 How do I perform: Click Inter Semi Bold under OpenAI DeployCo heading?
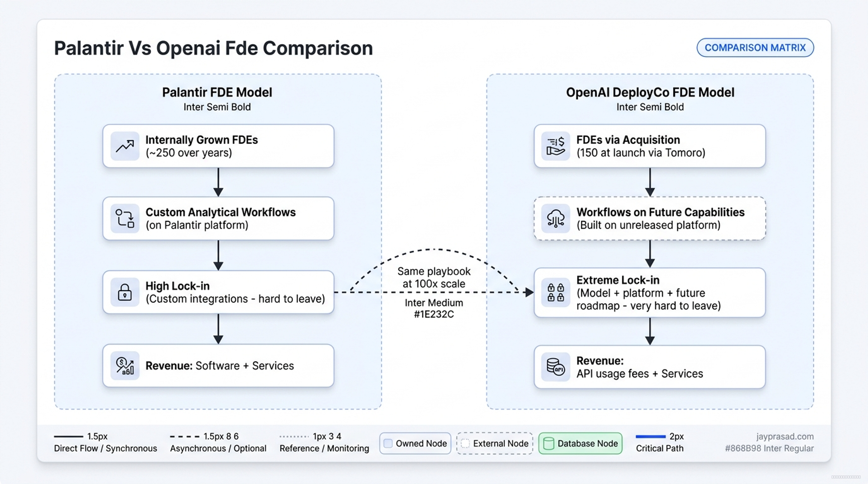click(x=650, y=107)
